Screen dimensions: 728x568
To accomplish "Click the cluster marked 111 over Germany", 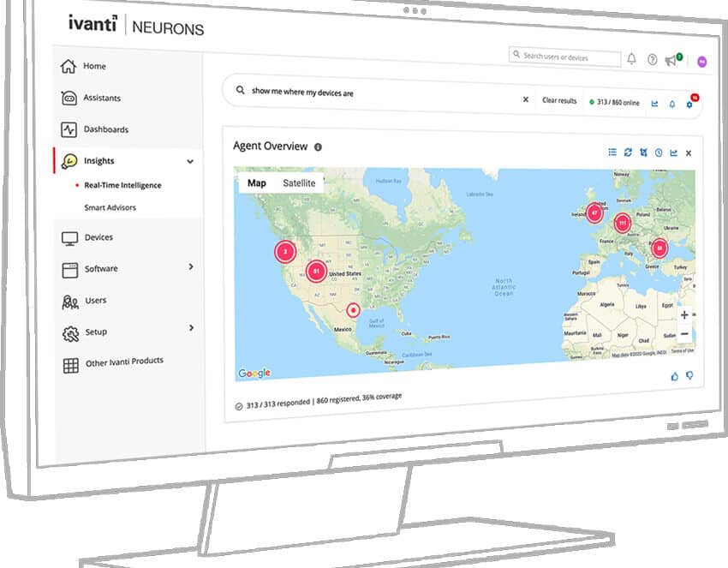I will click(x=622, y=223).
